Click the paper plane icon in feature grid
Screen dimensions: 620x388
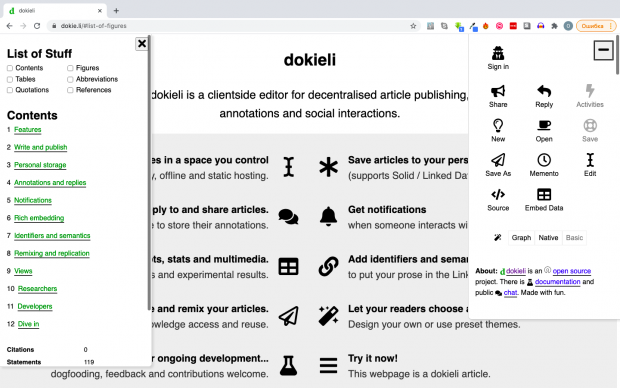click(288, 316)
